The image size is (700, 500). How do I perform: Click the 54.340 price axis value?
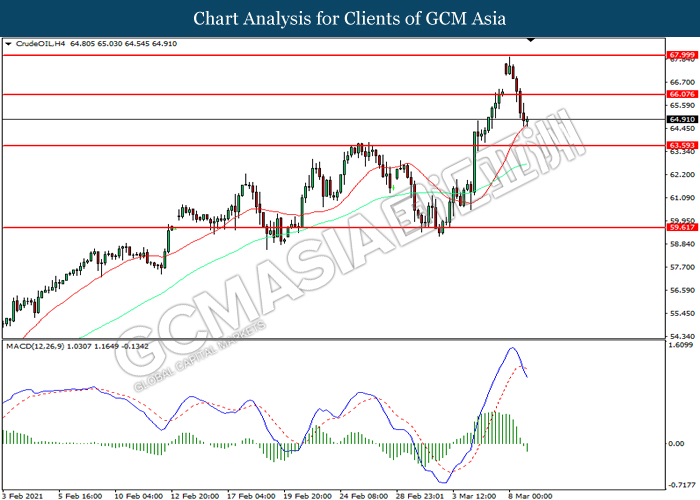pyautogui.click(x=682, y=336)
